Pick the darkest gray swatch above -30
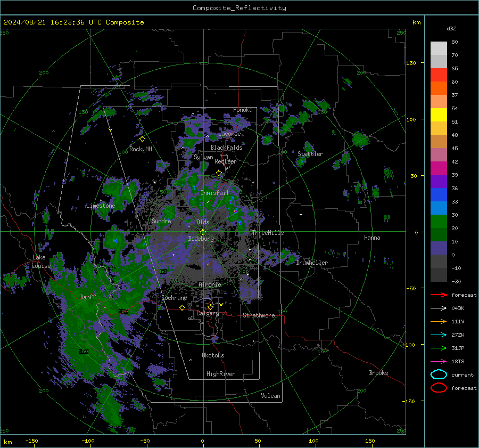Image resolution: width=479 pixels, height=448 pixels. coord(439,275)
